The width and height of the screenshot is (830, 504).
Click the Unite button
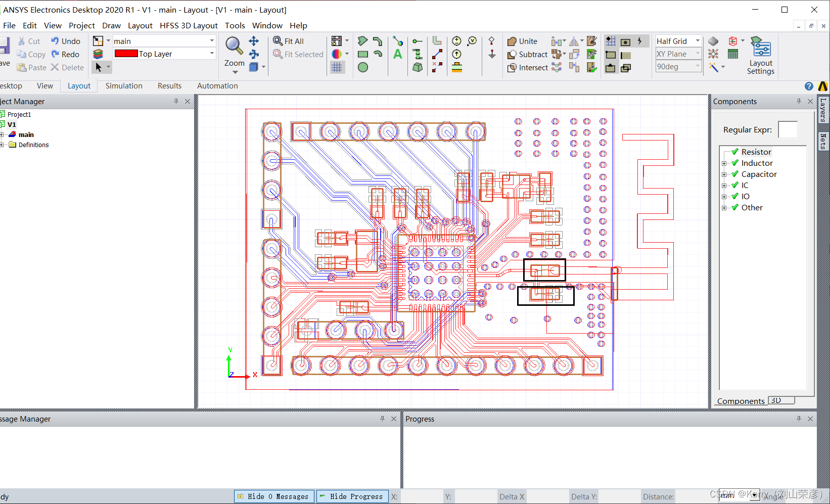522,41
